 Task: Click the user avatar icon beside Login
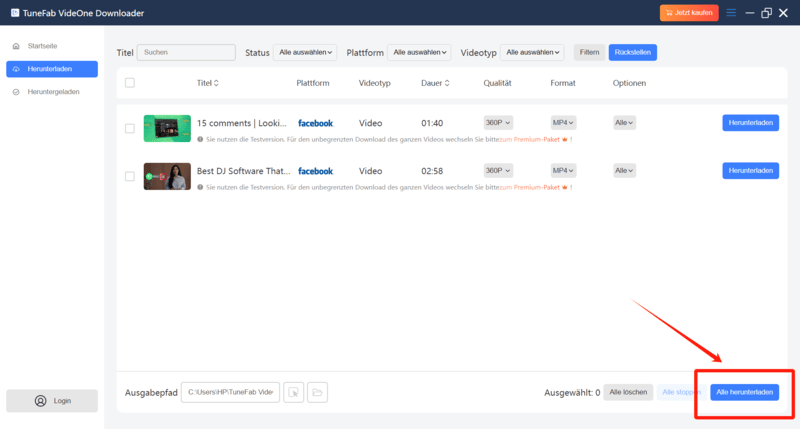pyautogui.click(x=40, y=401)
